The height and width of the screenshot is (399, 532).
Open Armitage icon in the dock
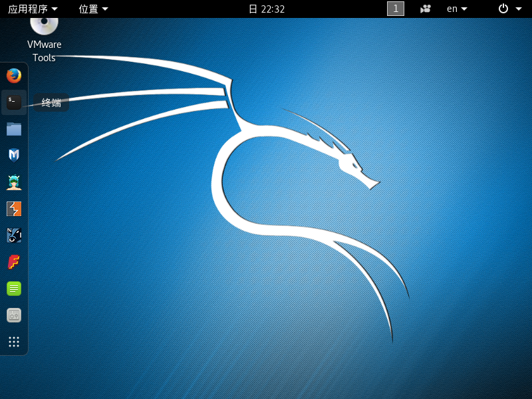pos(14,182)
